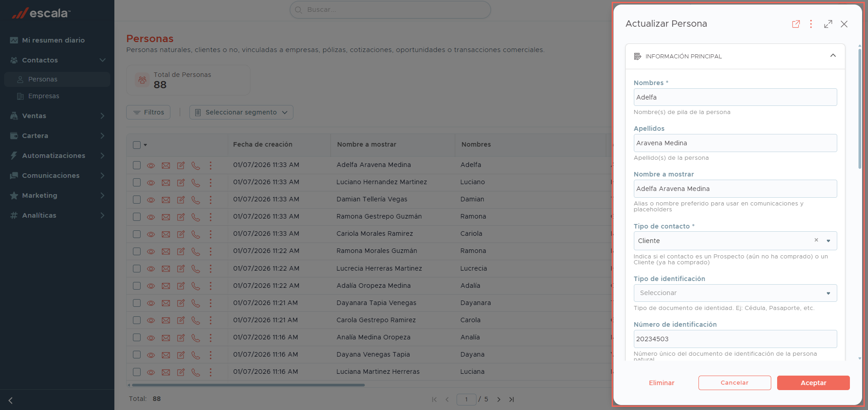Jump to the last page of the table
This screenshot has height=410, width=868.
coord(511,400)
